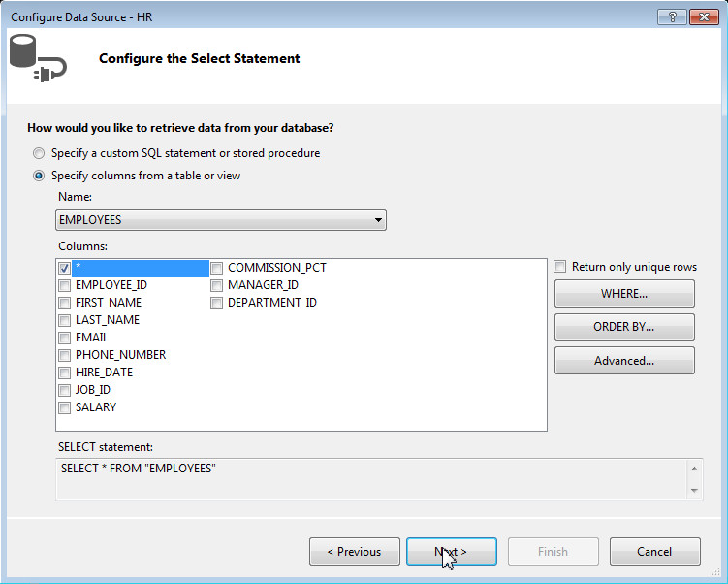Toggle the asterisk all-columns checkbox
The width and height of the screenshot is (728, 584).
tap(65, 268)
